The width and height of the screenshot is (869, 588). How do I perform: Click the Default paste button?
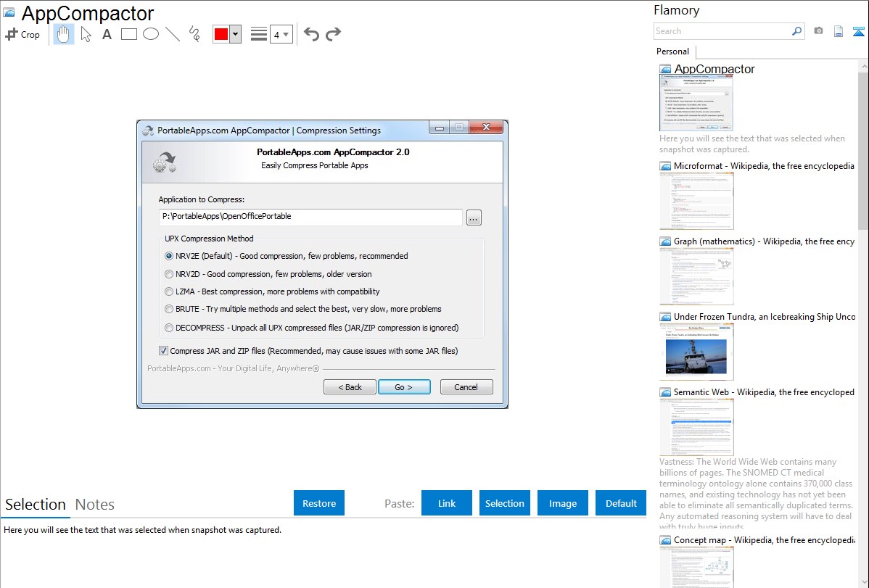tap(621, 503)
